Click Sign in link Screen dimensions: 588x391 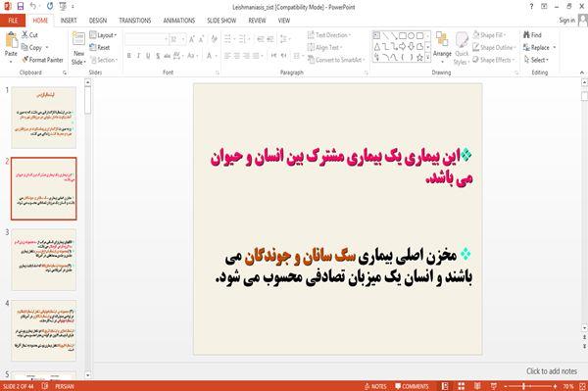click(567, 21)
